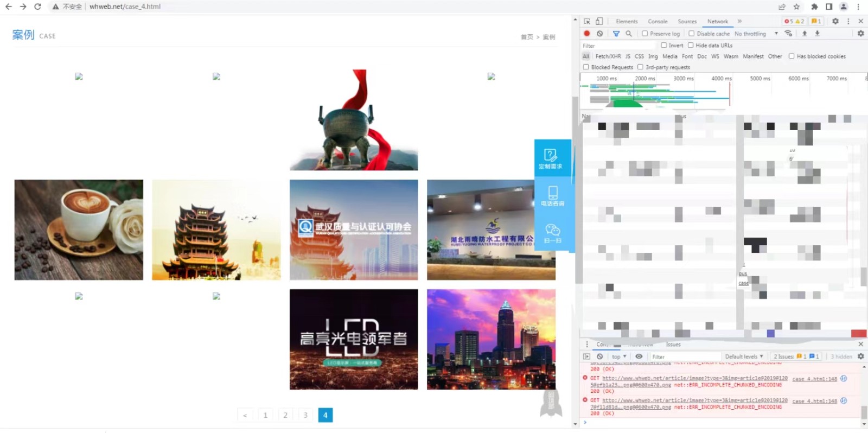
Task: Go to page 3 in pagination
Action: click(305, 415)
